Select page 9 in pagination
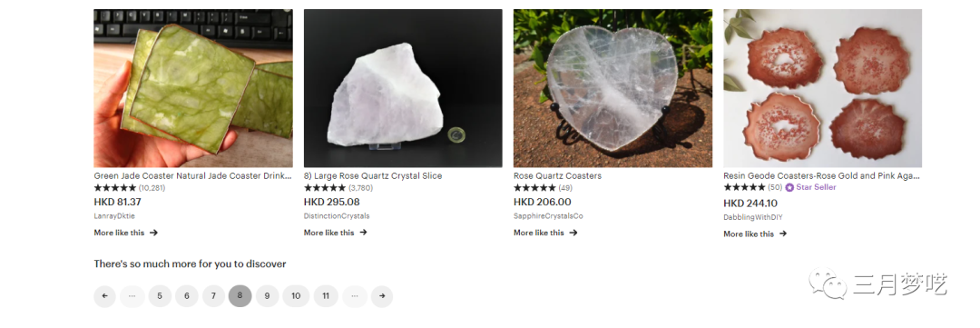This screenshot has width=980, height=328. (267, 296)
